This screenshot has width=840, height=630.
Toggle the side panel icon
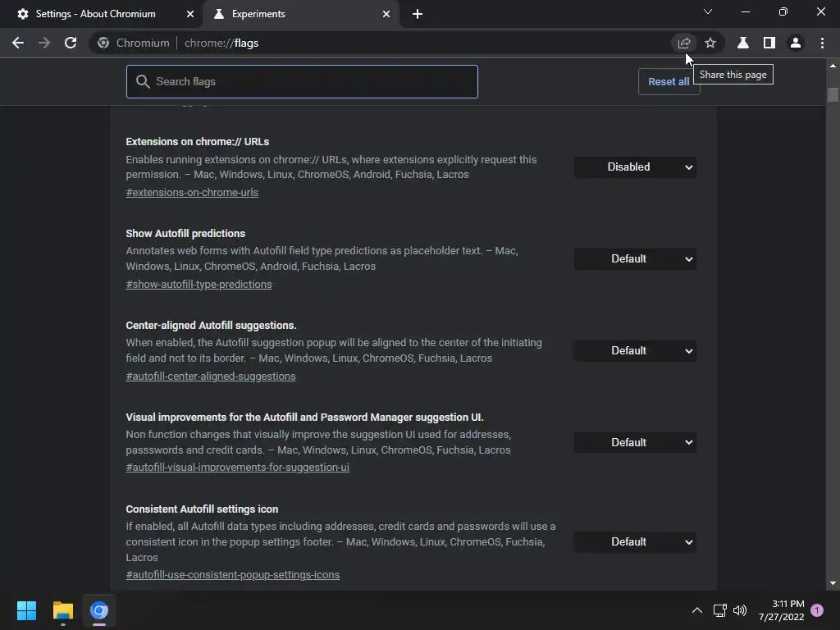(x=769, y=43)
